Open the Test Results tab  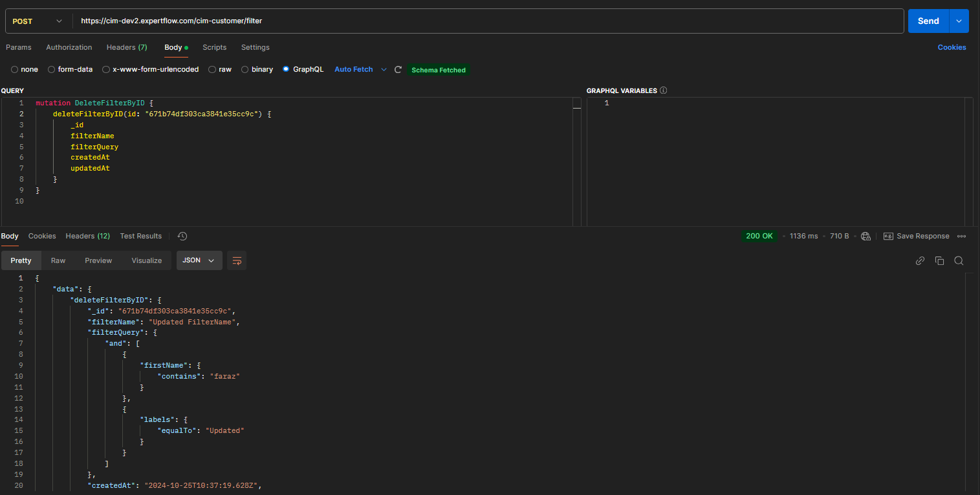tap(140, 237)
